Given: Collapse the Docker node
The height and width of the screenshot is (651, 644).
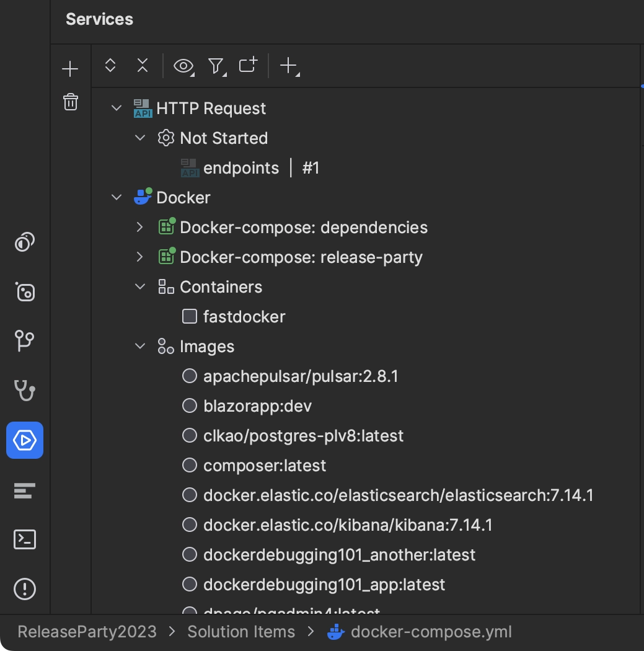Looking at the screenshot, I should 117,197.
